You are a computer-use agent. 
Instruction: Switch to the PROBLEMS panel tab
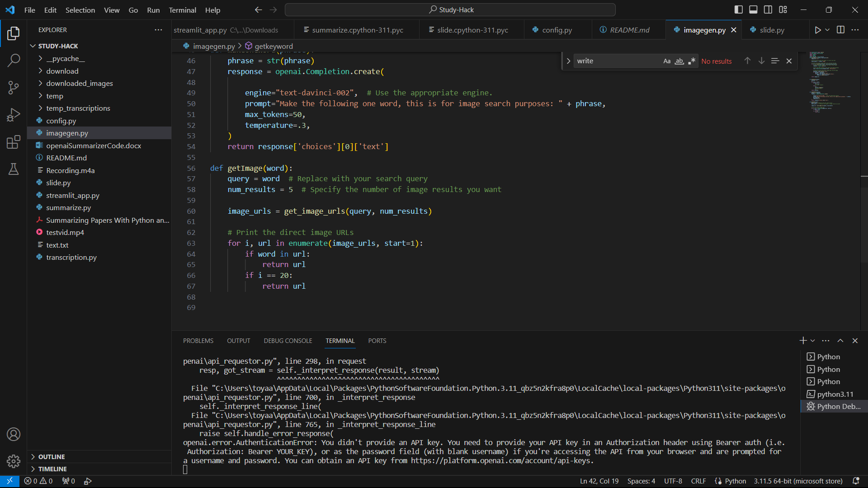pos(198,341)
